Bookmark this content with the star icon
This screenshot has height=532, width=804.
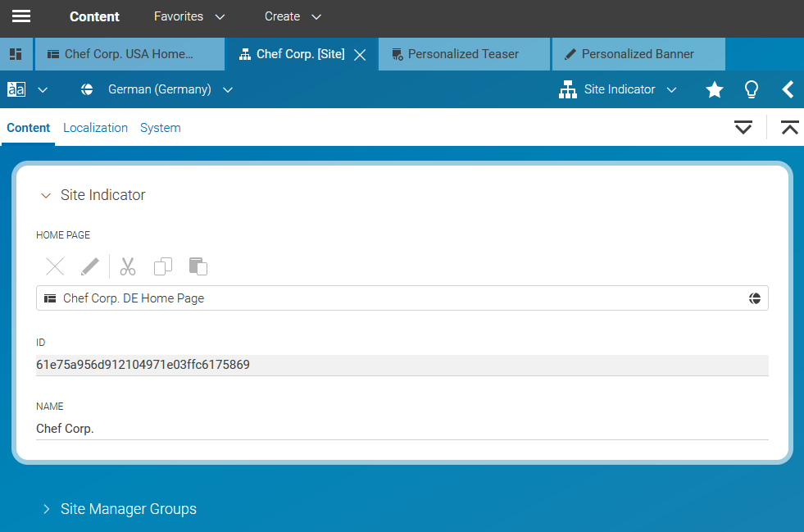pyautogui.click(x=714, y=89)
